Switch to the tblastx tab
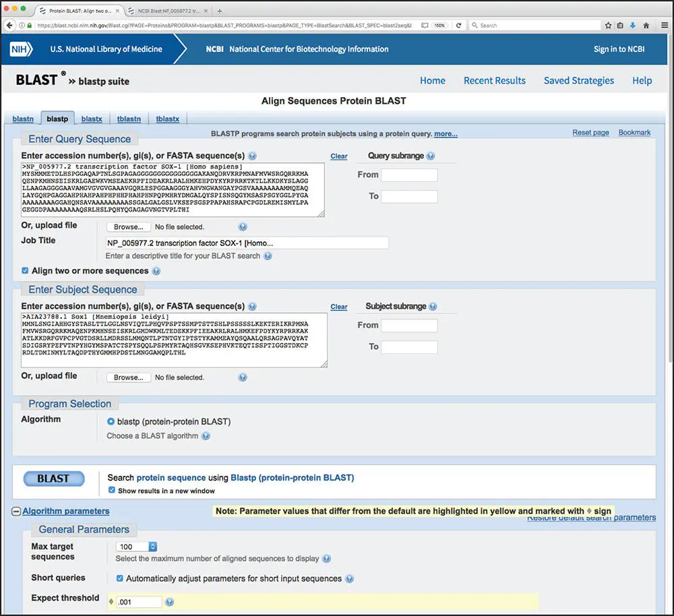This screenshot has height=616, width=674. [x=168, y=119]
